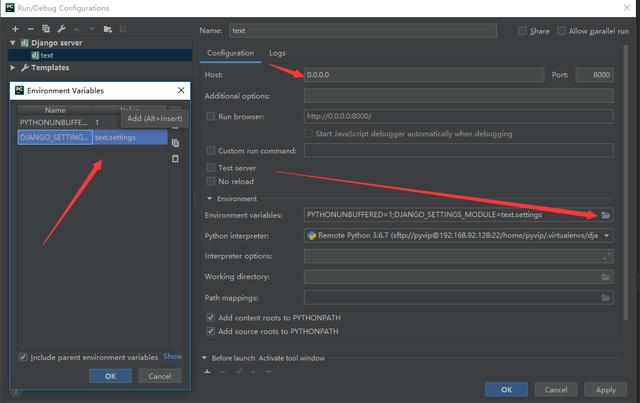Select the PYTHONUNBUFFE... variable row
The width and height of the screenshot is (640, 403).
[x=93, y=122]
